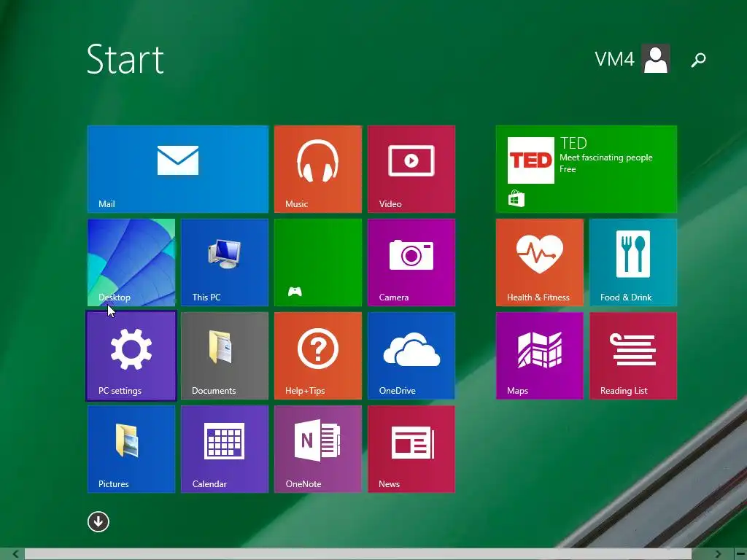Open the Documents folder tile

[225, 356]
